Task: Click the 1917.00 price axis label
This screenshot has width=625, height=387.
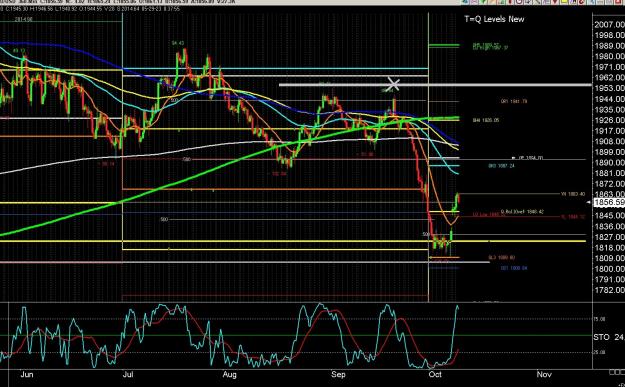Action: pyautogui.click(x=609, y=131)
